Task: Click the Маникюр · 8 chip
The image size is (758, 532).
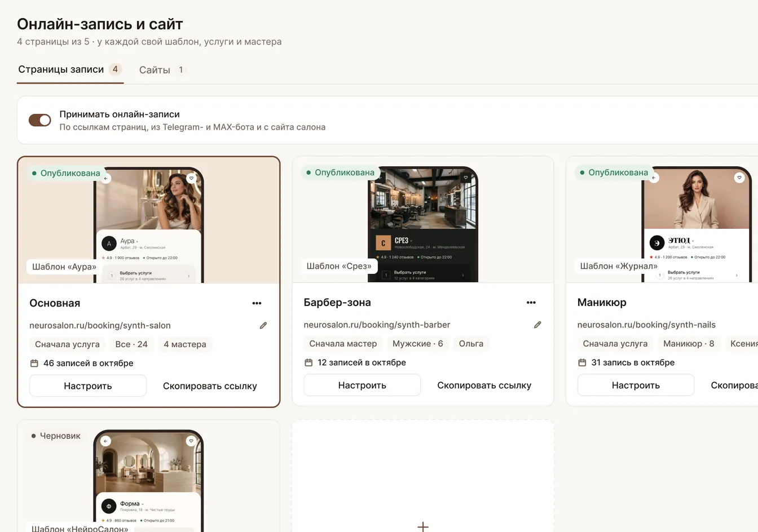Action: (689, 344)
